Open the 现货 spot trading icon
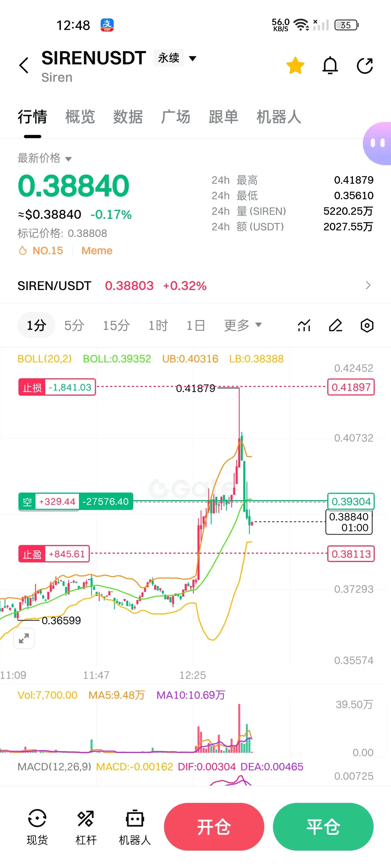 (37, 827)
